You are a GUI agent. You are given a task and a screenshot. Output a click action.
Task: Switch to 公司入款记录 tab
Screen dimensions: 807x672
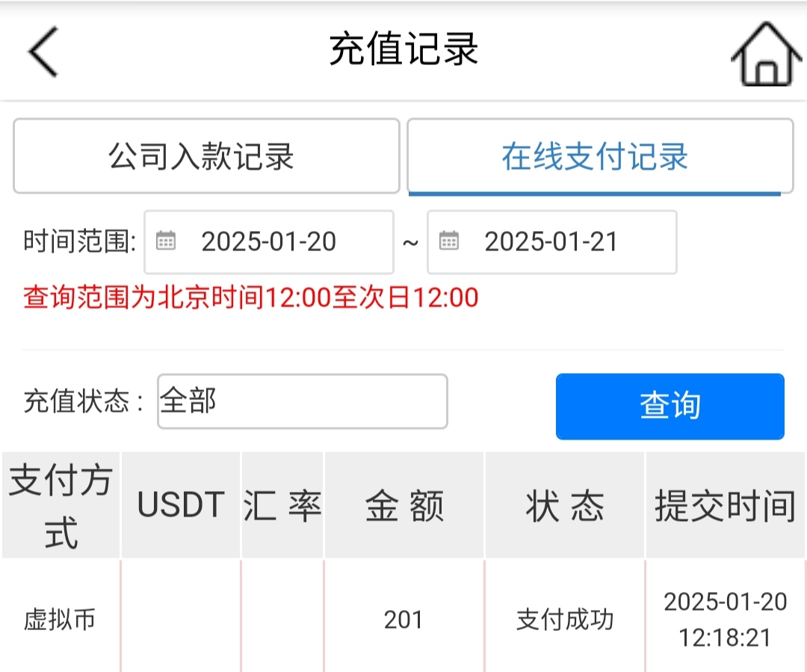(x=206, y=157)
